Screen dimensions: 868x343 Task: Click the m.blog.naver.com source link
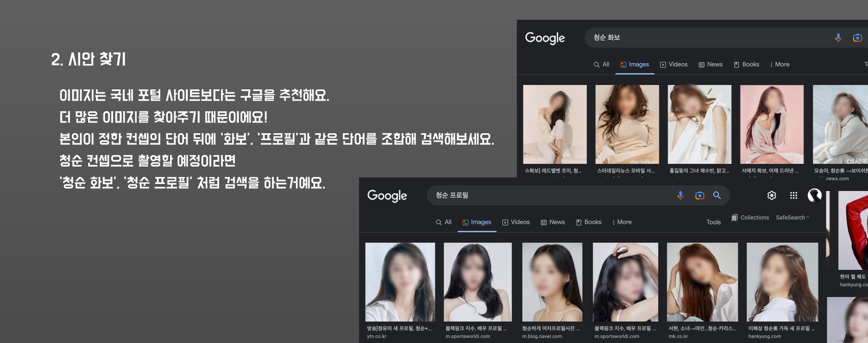[542, 337]
